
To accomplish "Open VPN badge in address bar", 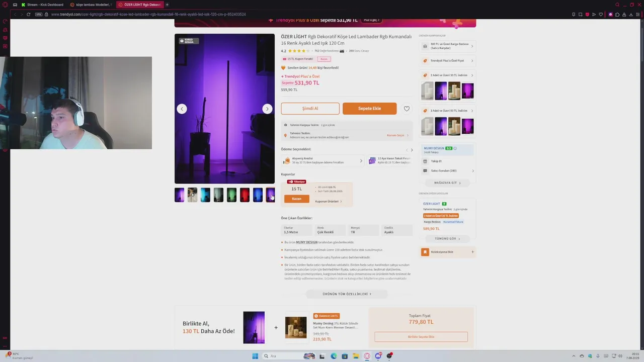I will [39, 14].
